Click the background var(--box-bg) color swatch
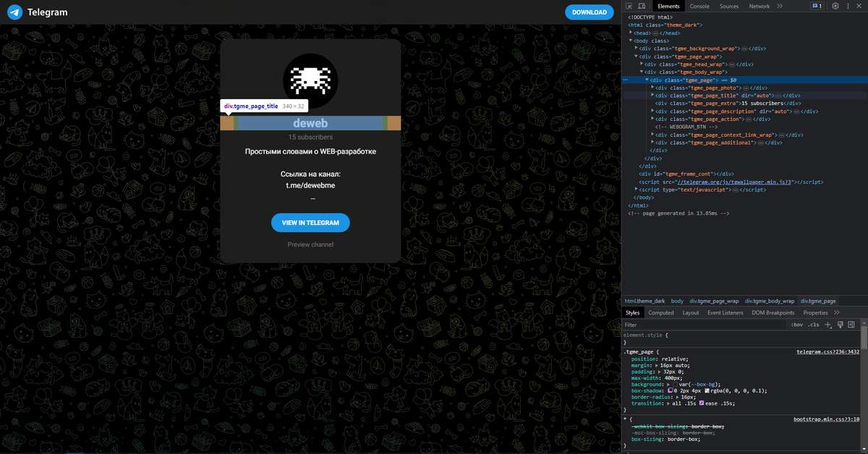 tap(677, 384)
